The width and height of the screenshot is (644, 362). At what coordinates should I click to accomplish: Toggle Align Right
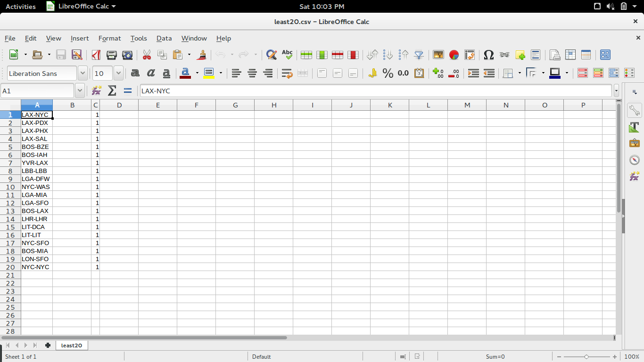(x=268, y=73)
